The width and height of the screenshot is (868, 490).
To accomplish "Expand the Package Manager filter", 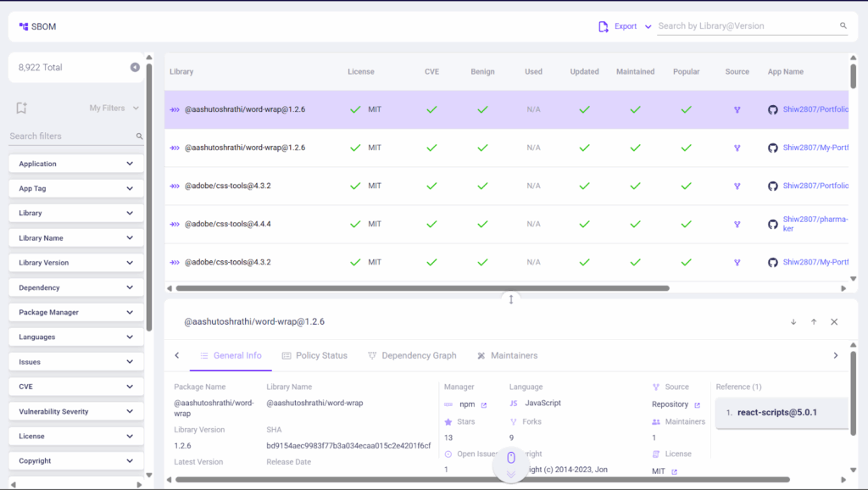I will (75, 312).
